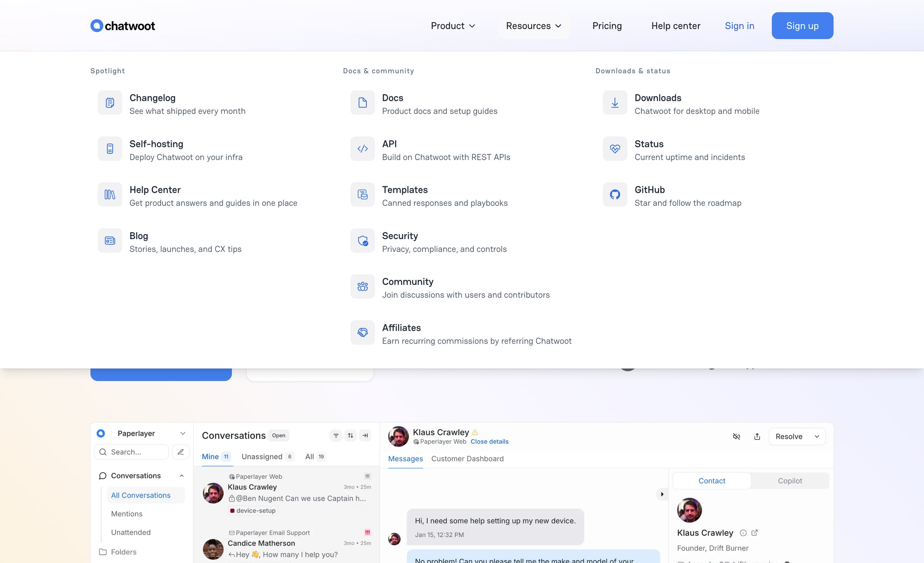Open Klaus Crawley contact in new window icon
This screenshot has width=924, height=563.
(755, 533)
